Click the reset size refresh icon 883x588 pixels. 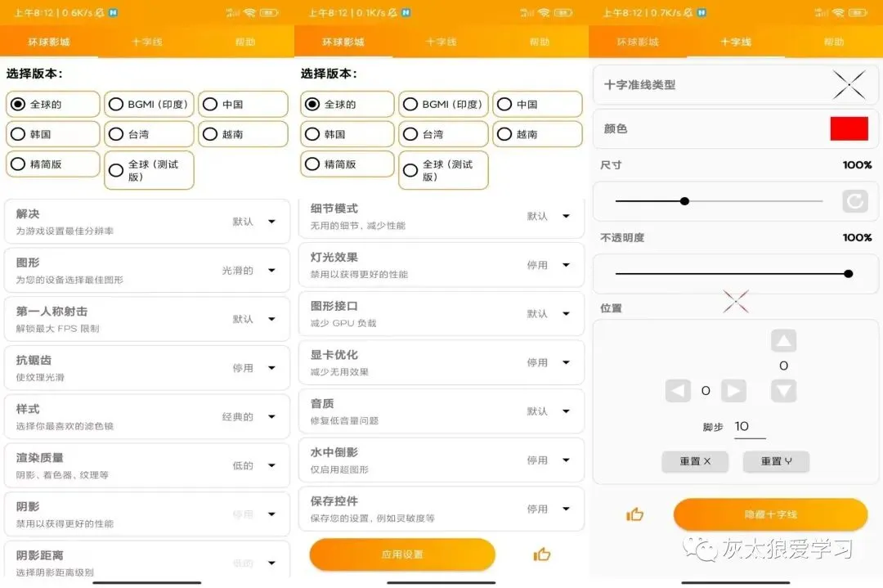tap(855, 201)
